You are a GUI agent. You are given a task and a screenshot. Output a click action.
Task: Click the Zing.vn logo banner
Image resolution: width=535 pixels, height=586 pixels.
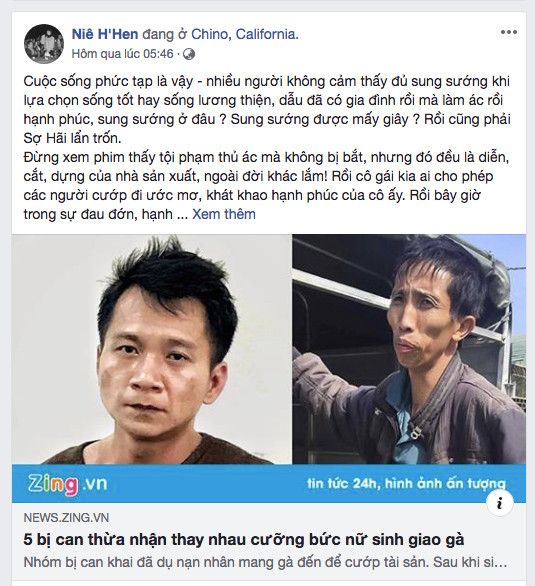click(x=67, y=484)
